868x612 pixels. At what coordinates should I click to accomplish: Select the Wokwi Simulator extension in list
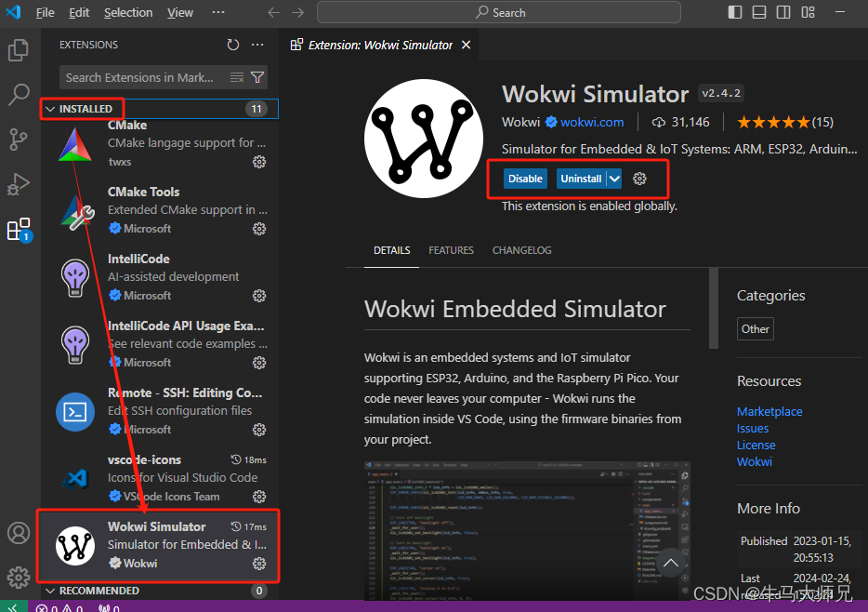160,546
